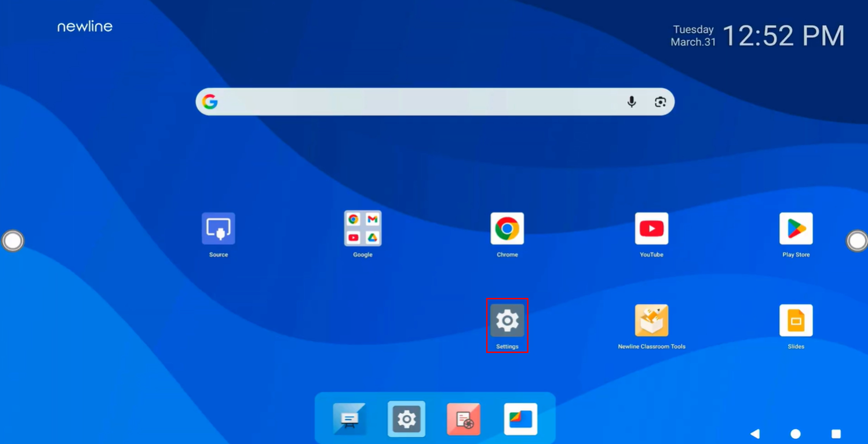Open the Files app in the dock

click(x=521, y=419)
